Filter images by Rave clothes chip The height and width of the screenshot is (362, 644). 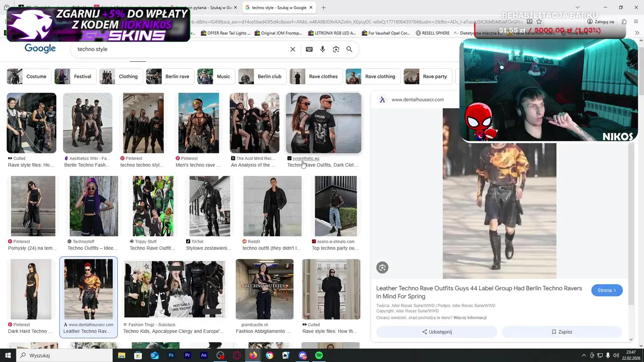316,76
